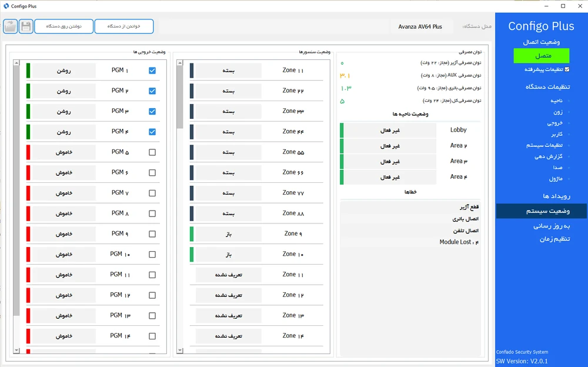Viewport: 588px width, 367px height.
Task: Click the Area 3 'غیر فعال' status
Action: 390,162
